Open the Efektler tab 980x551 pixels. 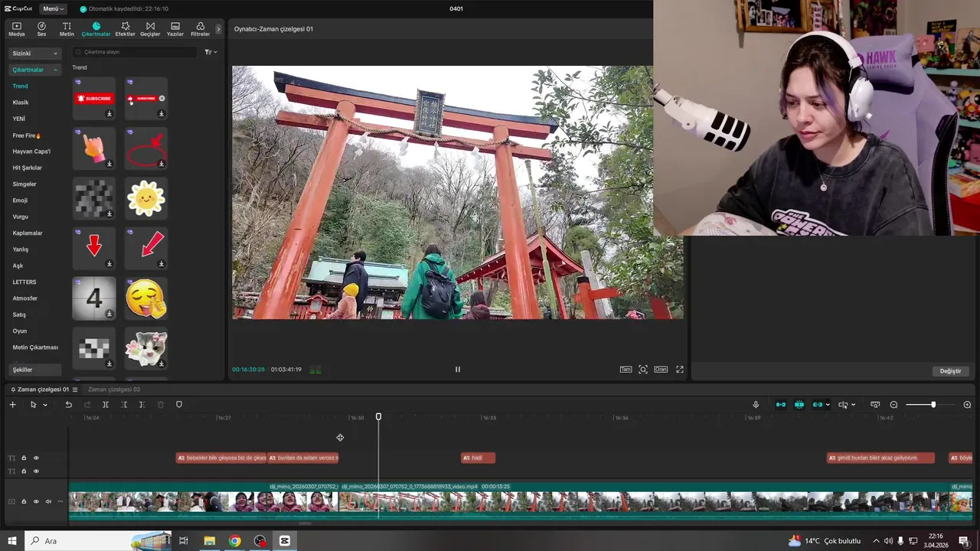125,29
